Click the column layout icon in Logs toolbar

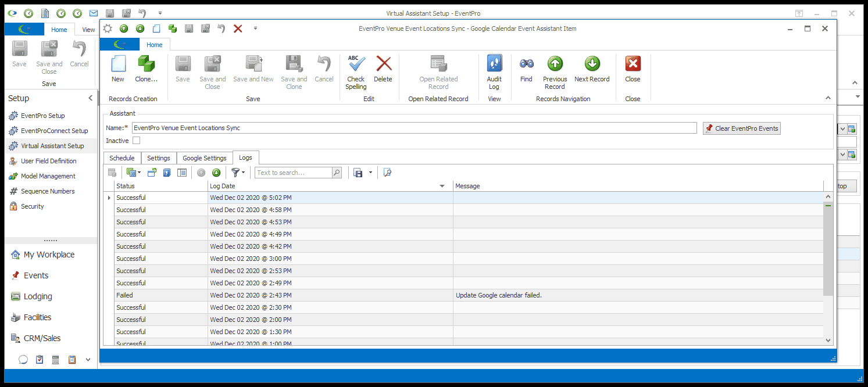pyautogui.click(x=182, y=173)
